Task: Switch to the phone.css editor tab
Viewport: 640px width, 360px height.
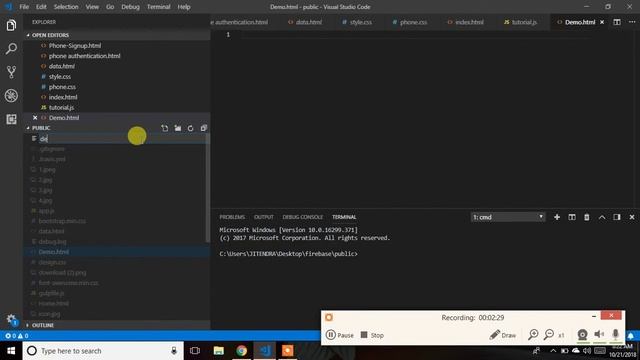Action: point(410,22)
